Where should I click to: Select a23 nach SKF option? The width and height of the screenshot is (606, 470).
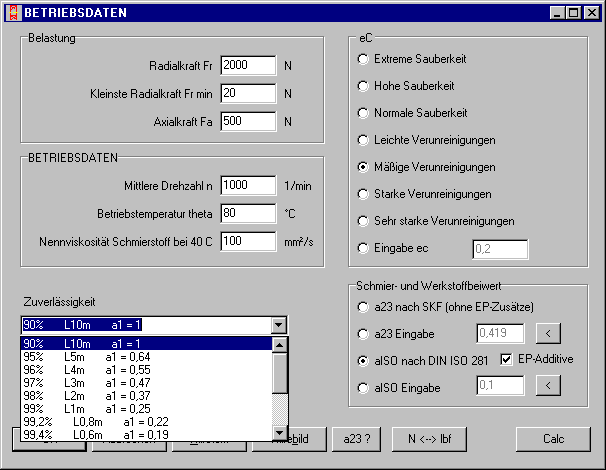coord(363,307)
